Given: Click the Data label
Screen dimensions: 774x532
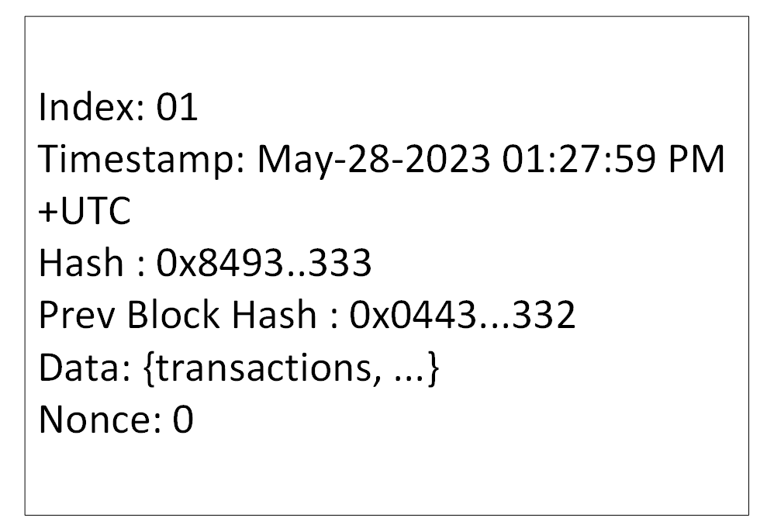Looking at the screenshot, I should [x=85, y=368].
